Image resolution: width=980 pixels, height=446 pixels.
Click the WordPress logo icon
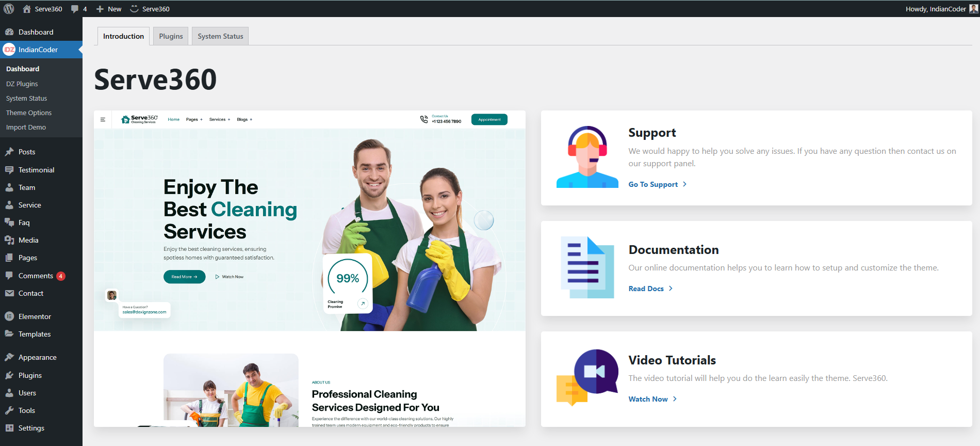pyautogui.click(x=9, y=9)
